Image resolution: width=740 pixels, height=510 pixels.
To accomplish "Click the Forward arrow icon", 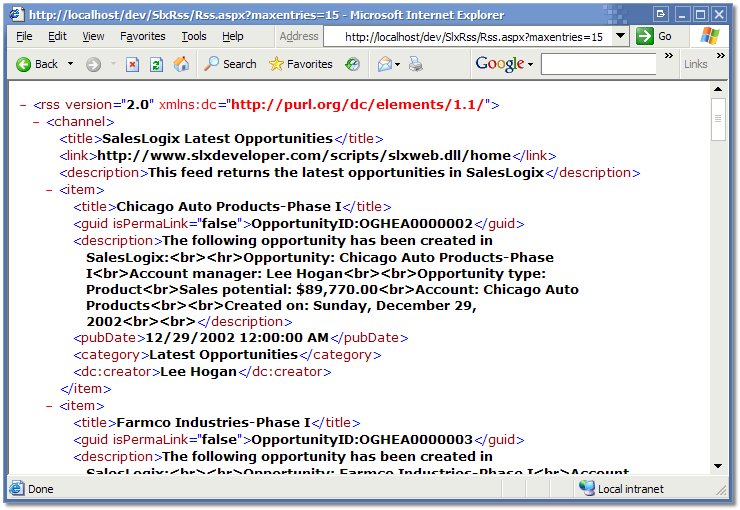I will (93, 64).
